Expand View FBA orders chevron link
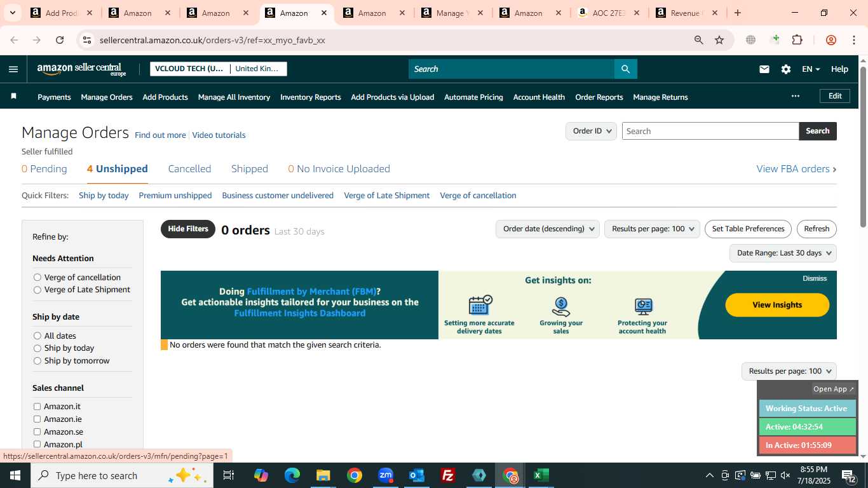The image size is (868, 488). tap(796, 169)
